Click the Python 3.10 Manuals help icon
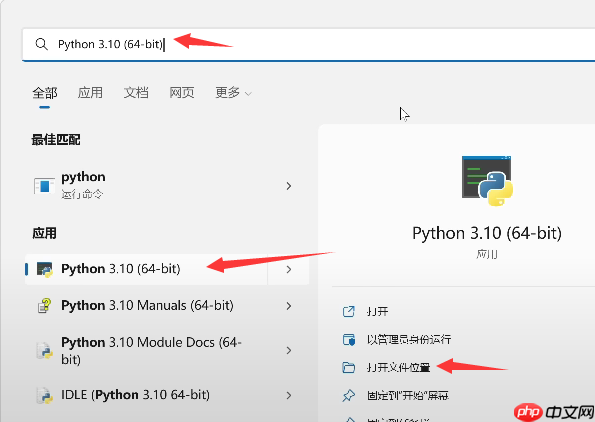Viewport: 595px width, 422px height. (x=44, y=305)
